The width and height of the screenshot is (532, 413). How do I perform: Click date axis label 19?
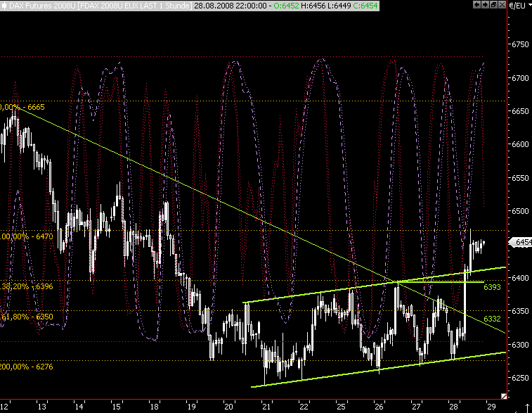point(192,407)
